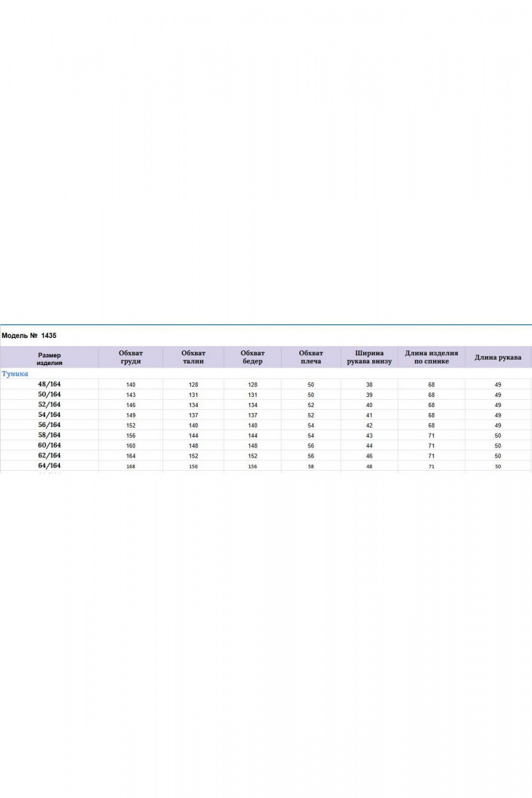This screenshot has height=798, width=532.
Task: Click the 56/164 size row label
Action: click(49, 425)
